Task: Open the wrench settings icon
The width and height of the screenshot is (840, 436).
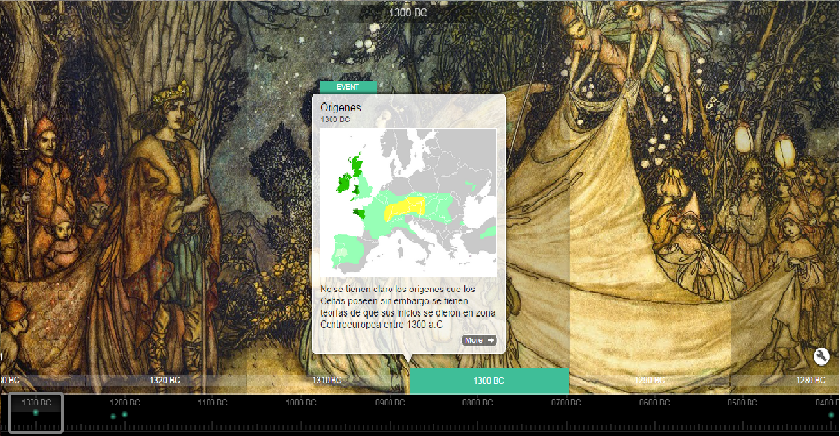Action: [x=821, y=356]
